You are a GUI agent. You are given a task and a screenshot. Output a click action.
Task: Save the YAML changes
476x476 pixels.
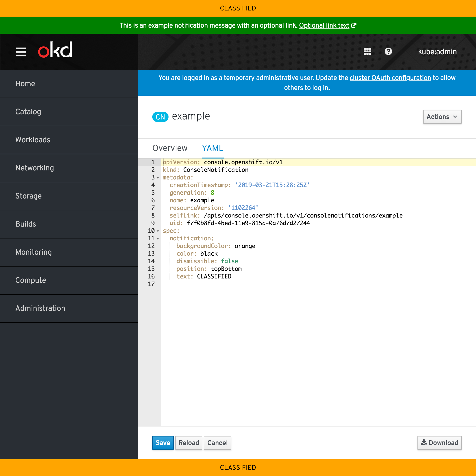163,443
